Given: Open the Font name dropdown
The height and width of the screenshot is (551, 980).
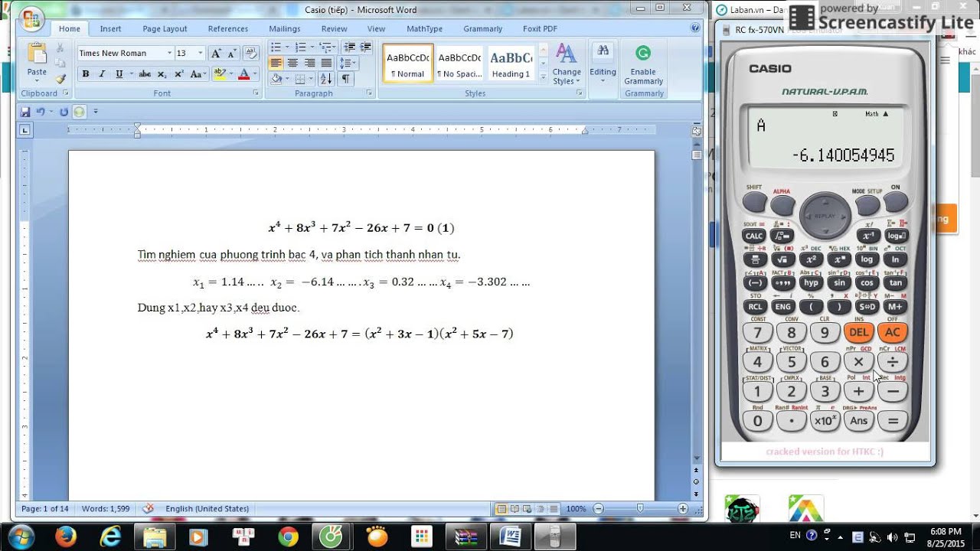Looking at the screenshot, I should [170, 53].
